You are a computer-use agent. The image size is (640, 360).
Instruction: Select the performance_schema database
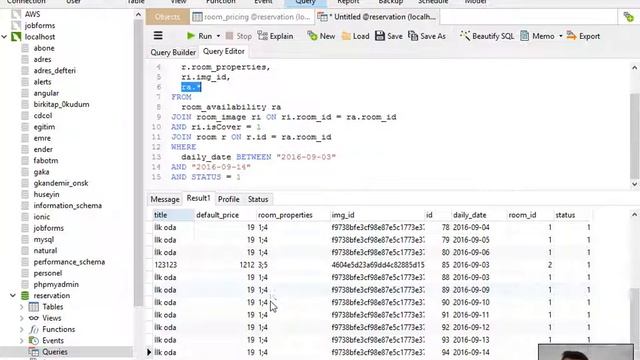pos(69,262)
